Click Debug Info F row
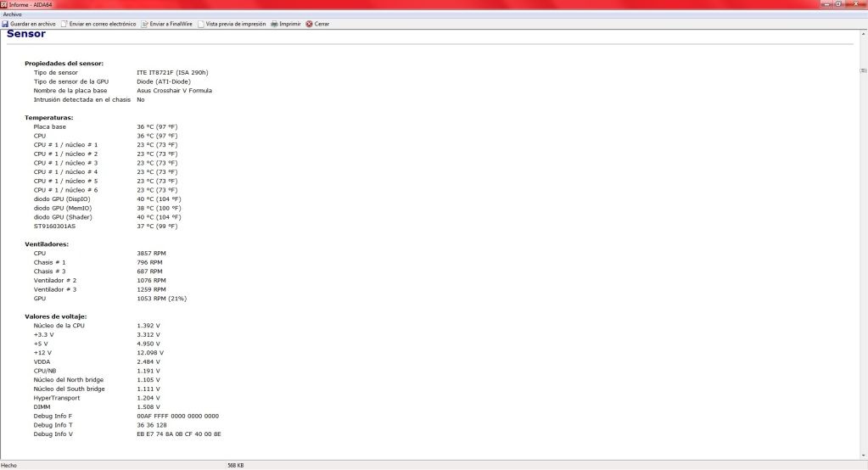 point(126,417)
